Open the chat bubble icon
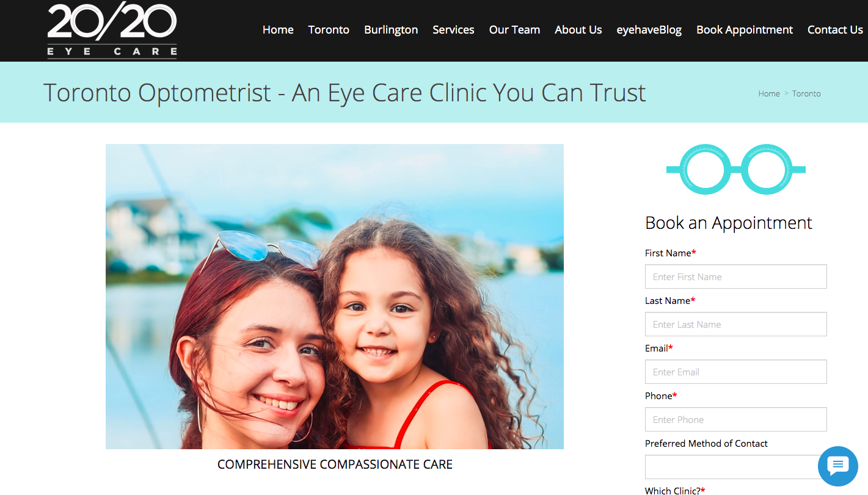 838,466
